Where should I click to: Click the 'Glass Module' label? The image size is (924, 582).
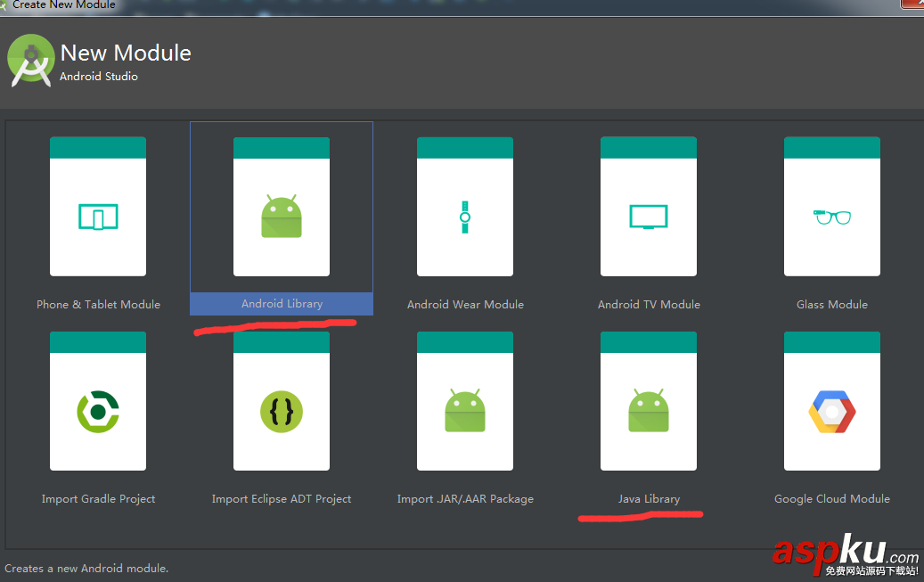(x=832, y=304)
